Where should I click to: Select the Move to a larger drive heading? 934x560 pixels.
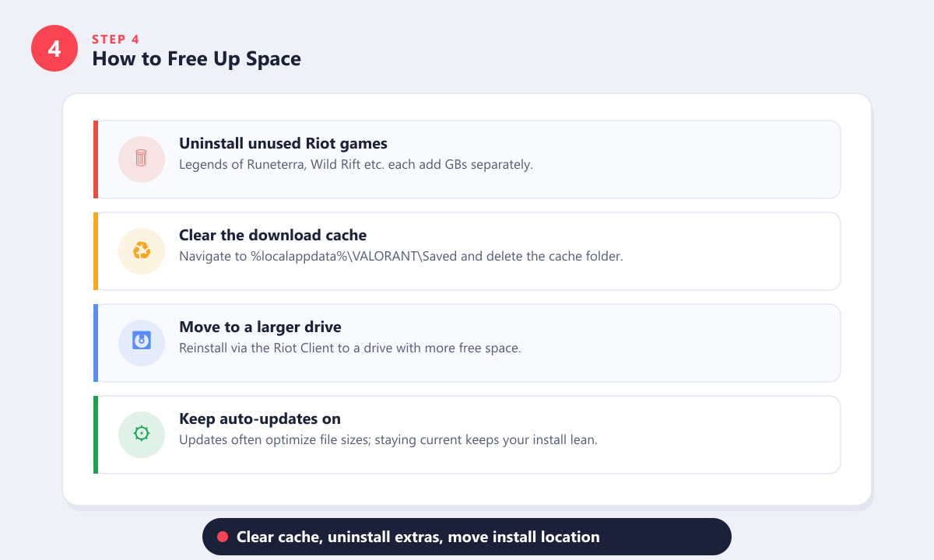pyautogui.click(x=260, y=327)
